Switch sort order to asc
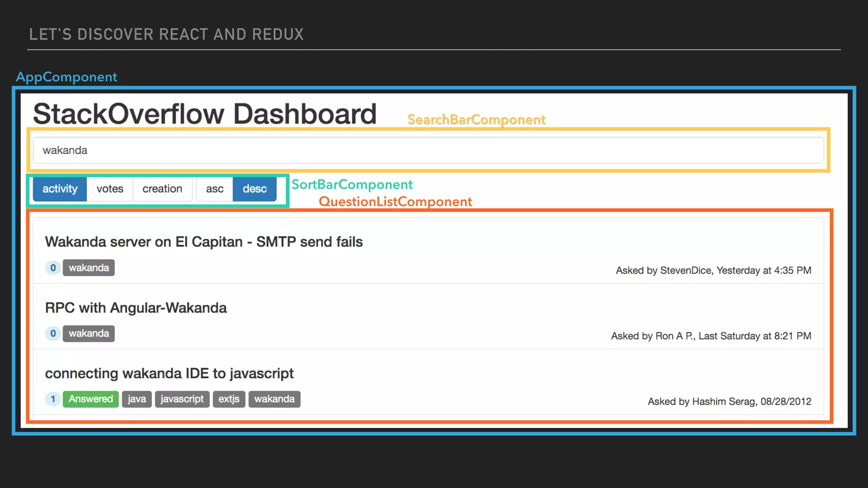868x488 pixels. (x=214, y=189)
